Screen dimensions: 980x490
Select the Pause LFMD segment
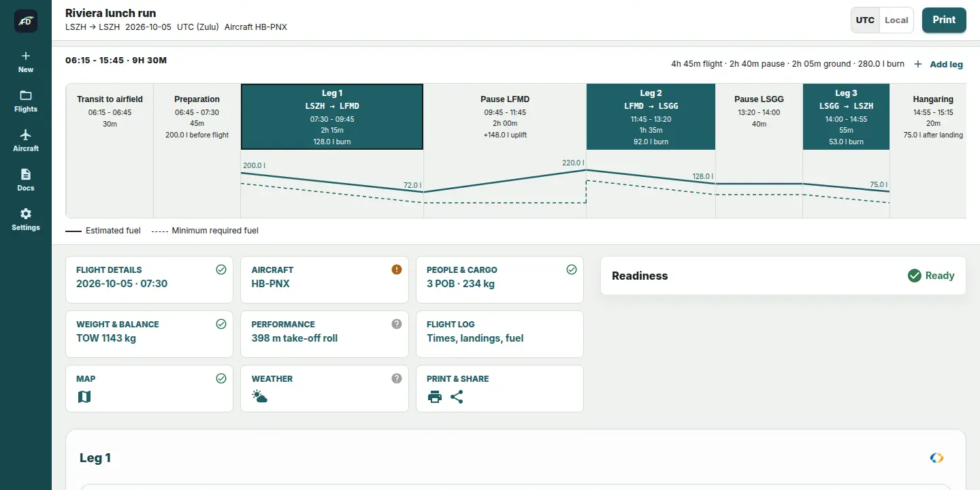[505, 116]
